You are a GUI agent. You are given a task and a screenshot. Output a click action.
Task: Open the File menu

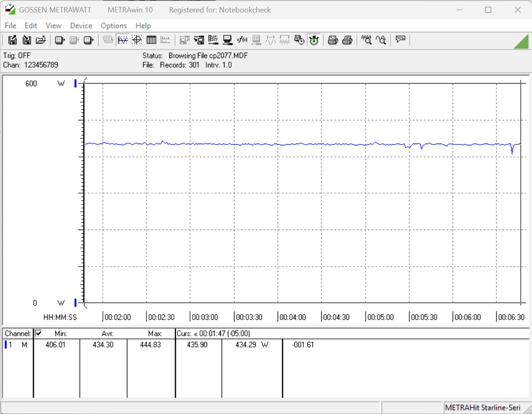coord(10,26)
